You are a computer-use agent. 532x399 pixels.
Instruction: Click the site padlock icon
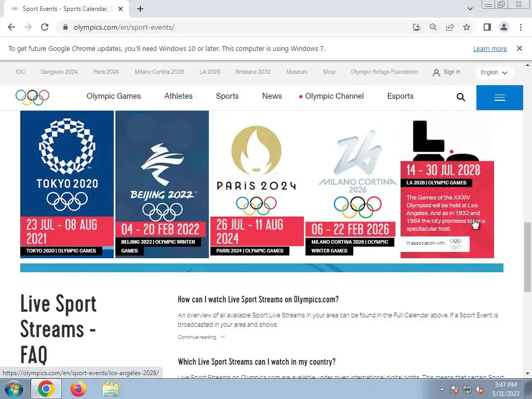[x=65, y=27]
